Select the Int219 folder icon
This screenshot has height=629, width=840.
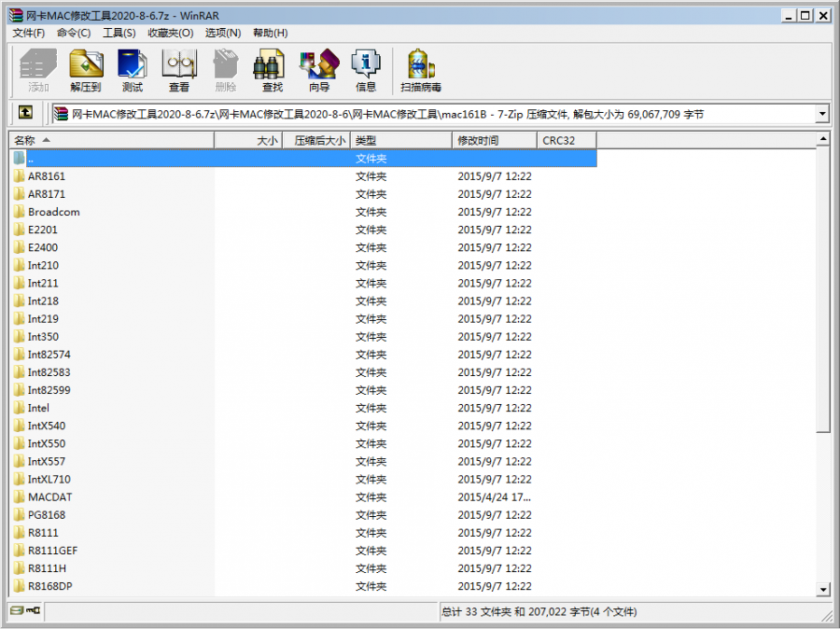20,318
